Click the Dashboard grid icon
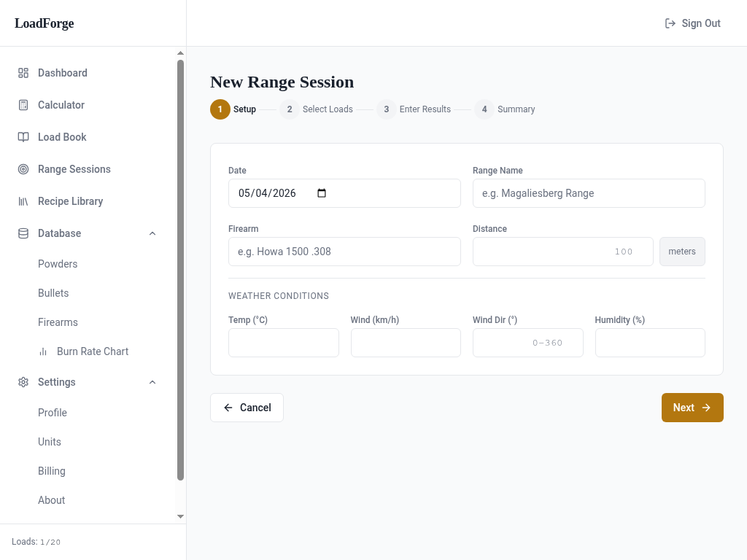The width and height of the screenshot is (747, 560). click(23, 73)
